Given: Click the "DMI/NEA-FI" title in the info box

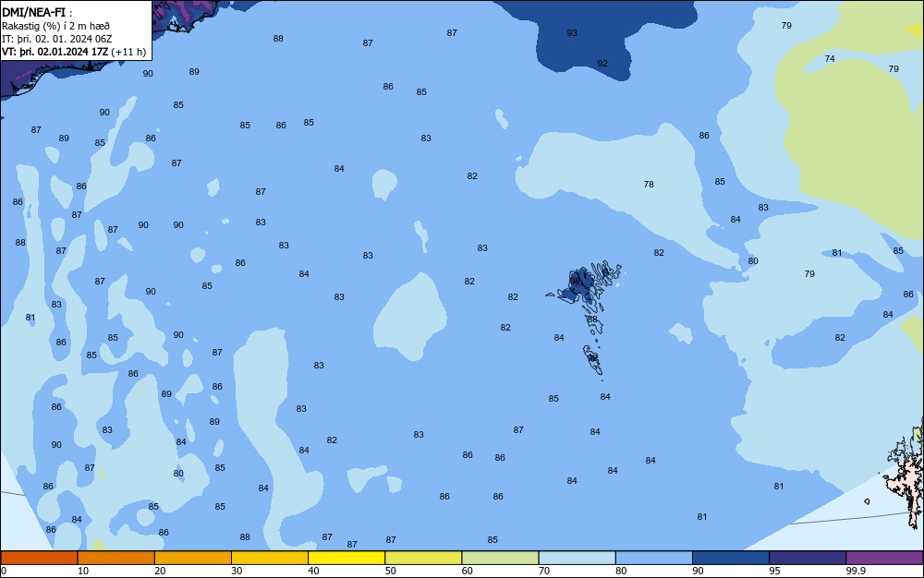Looking at the screenshot, I should 33,12.
